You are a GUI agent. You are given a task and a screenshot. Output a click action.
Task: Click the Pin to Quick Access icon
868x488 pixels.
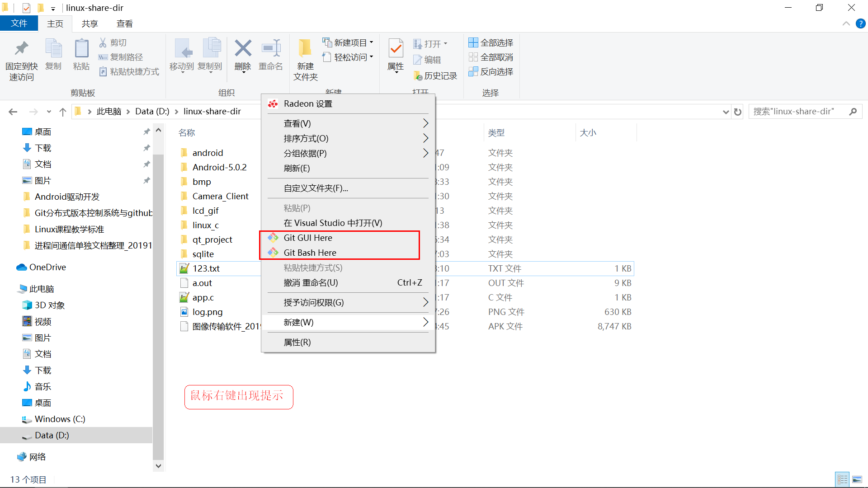[21, 49]
